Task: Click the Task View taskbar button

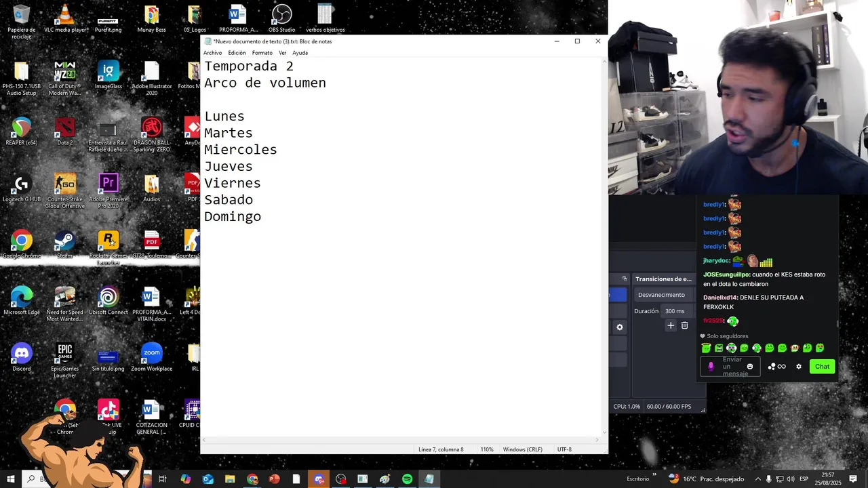Action: pos(163,479)
